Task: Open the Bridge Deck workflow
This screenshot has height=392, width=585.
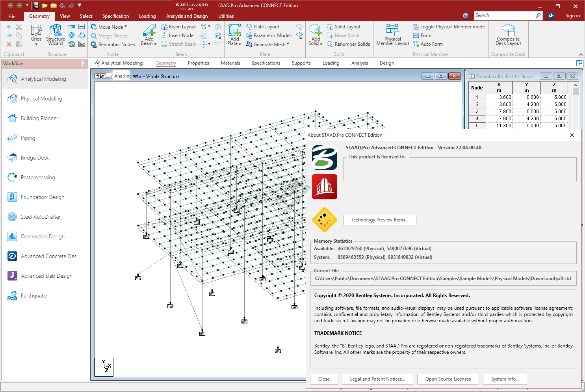Action: click(x=45, y=158)
